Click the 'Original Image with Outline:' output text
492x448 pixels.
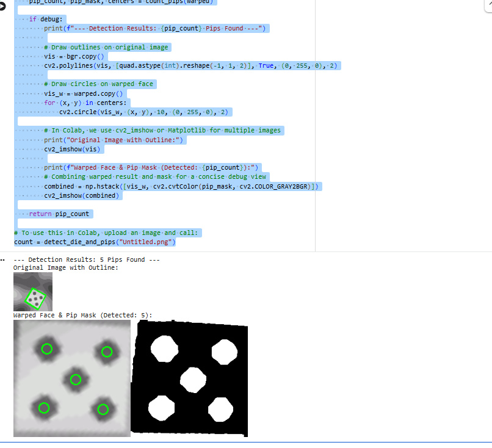coord(65,268)
